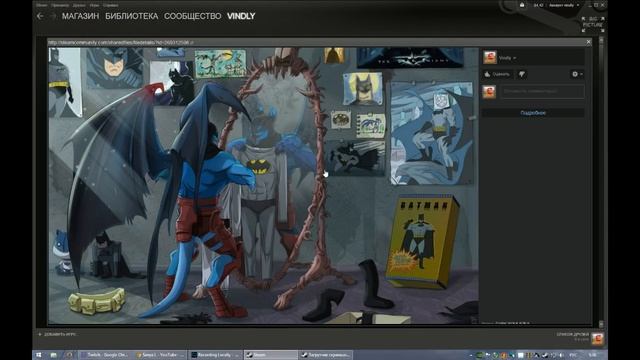Open the Windows Start button

click(38, 355)
